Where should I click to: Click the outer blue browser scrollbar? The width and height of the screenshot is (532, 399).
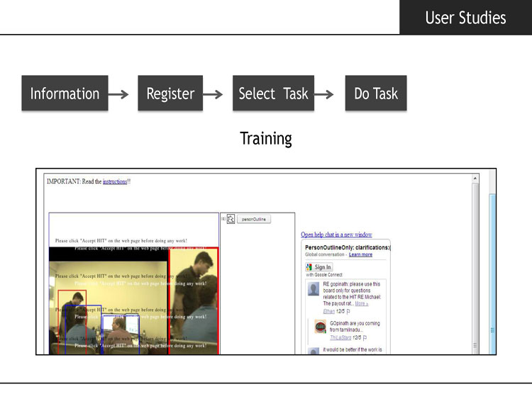tap(492, 274)
